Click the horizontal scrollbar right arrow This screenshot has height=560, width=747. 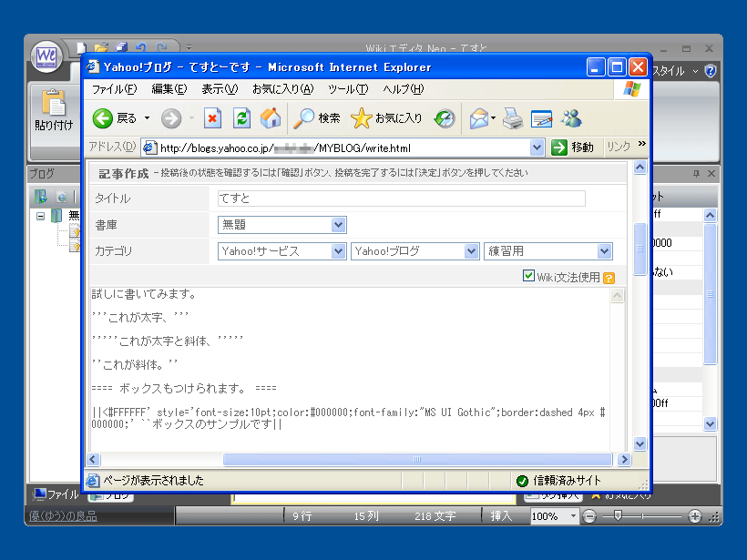pos(624,460)
